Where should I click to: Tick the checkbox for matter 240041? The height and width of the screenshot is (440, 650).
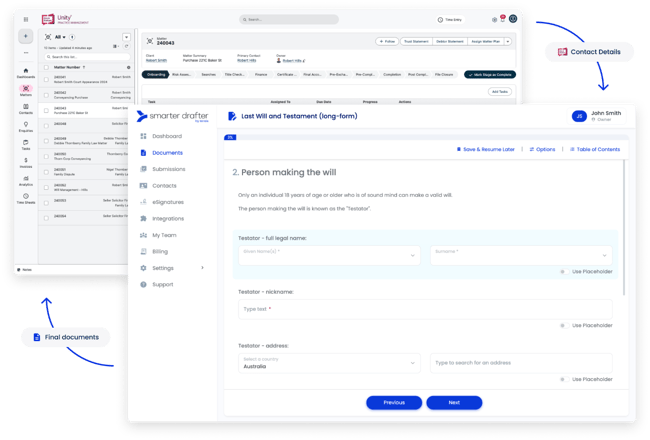(46, 78)
